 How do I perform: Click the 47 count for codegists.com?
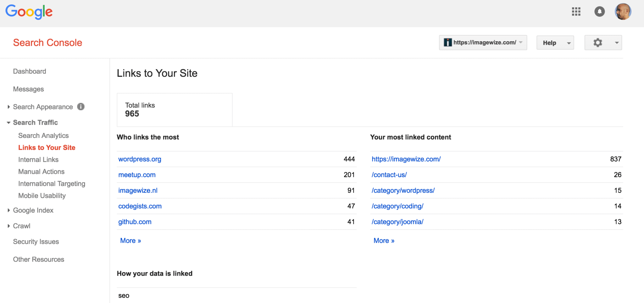351,206
